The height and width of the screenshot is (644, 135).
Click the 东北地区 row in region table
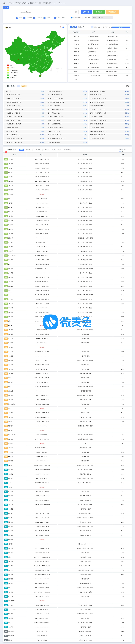(x=100, y=75)
